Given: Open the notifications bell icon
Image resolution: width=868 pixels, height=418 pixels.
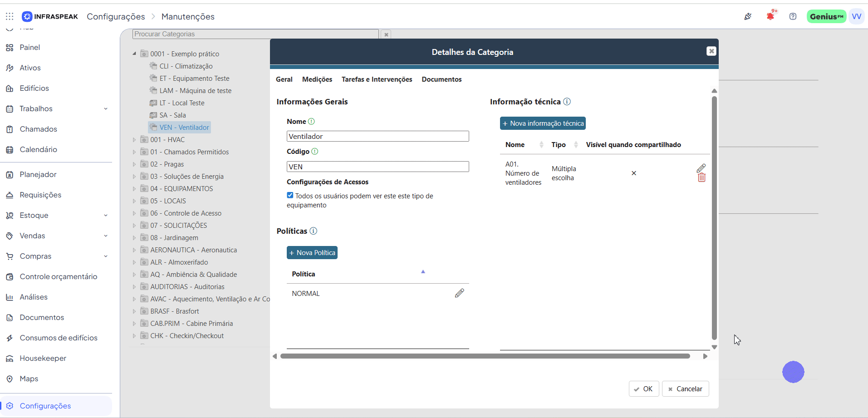Looking at the screenshot, I should 770,16.
